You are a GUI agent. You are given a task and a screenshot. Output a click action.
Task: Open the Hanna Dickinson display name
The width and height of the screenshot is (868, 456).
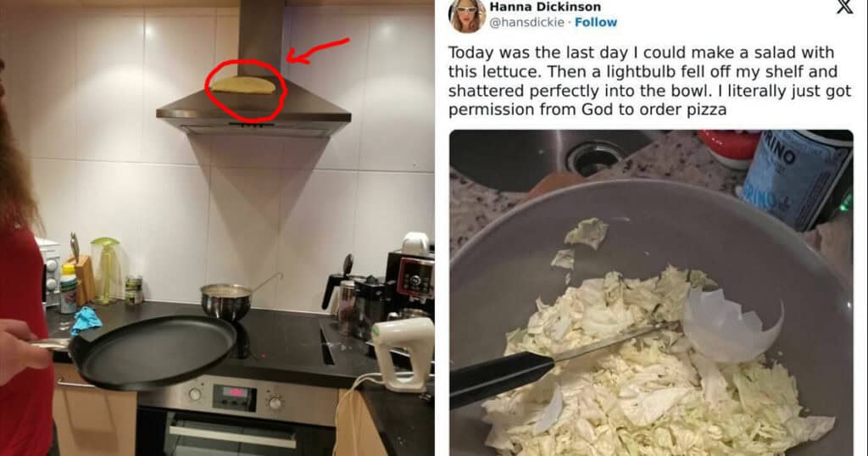click(545, 7)
